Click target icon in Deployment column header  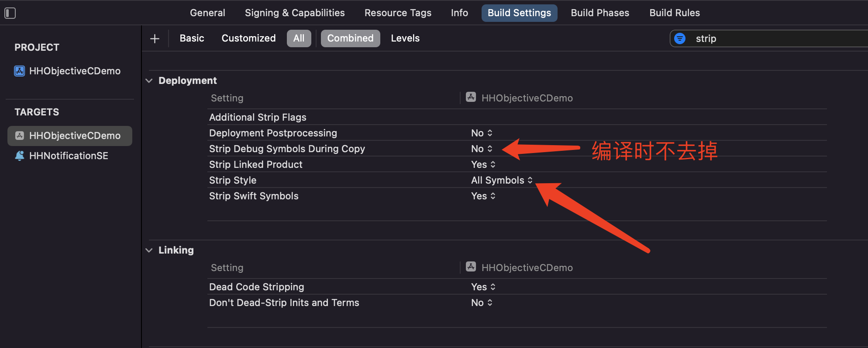(x=471, y=97)
